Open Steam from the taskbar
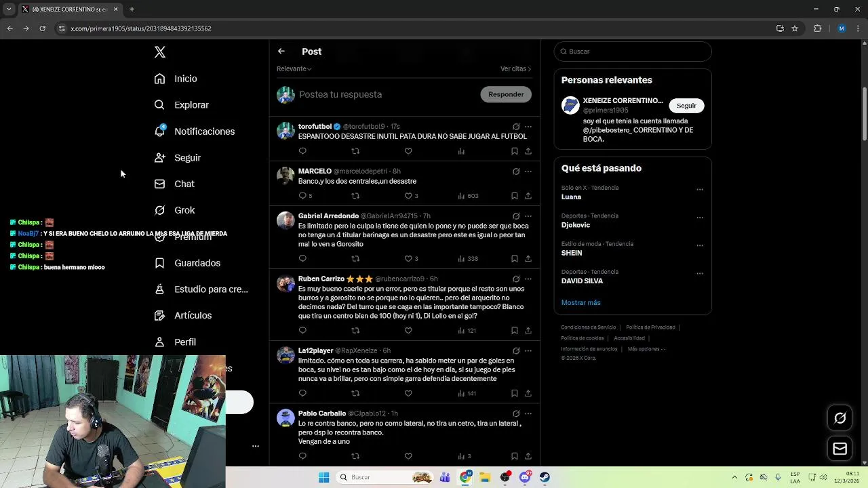Screen dimensions: 868x488 pos(545,477)
